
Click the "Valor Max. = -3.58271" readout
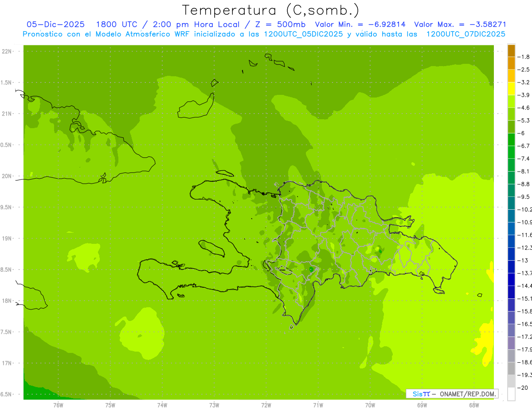(460, 24)
